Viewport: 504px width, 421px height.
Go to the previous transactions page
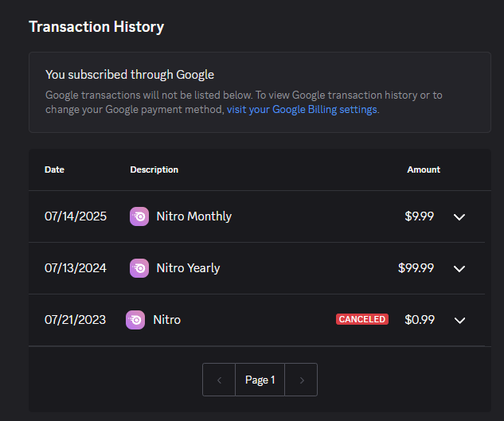click(219, 380)
